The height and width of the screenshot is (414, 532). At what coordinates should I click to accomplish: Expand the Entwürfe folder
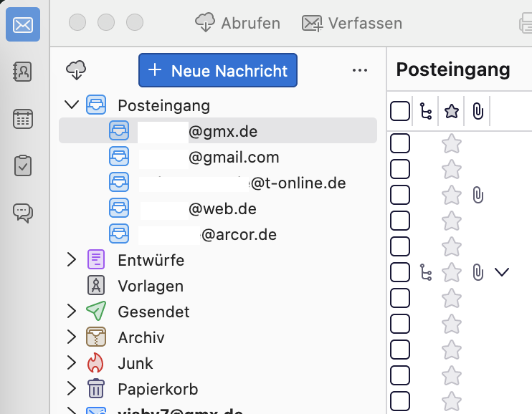tap(71, 260)
